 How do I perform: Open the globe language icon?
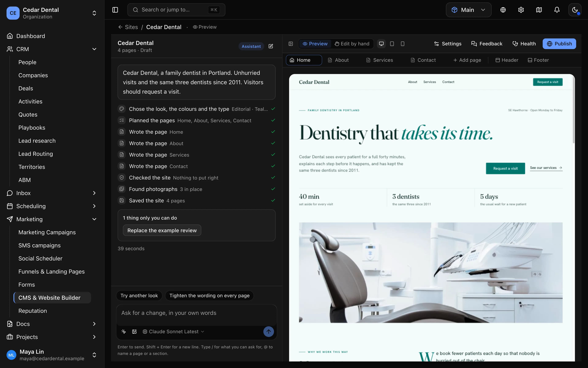[503, 10]
